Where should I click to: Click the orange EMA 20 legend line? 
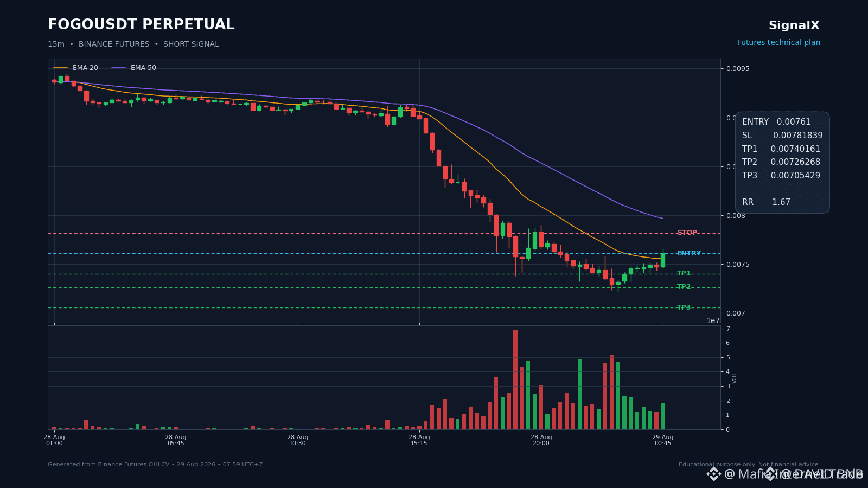point(60,68)
